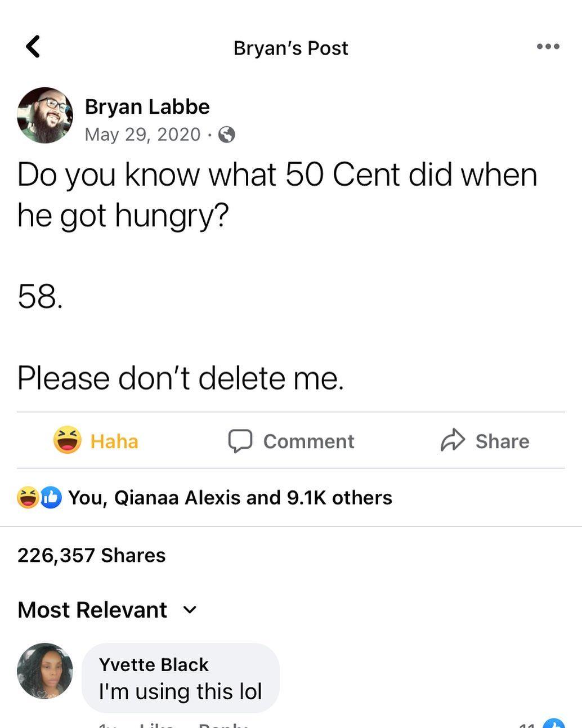Click the Haha laughing emoji reaction icon

point(69,441)
